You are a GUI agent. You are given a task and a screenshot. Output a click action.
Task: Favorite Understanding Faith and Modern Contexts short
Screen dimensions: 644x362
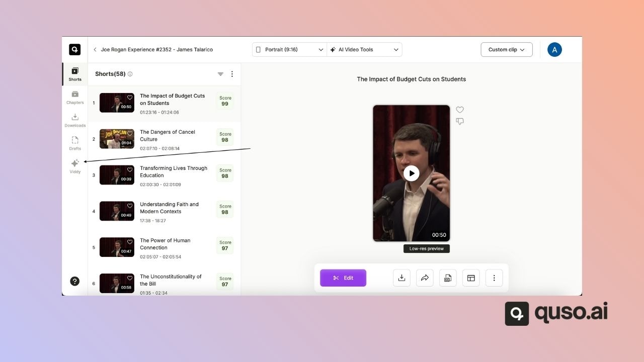click(x=130, y=206)
